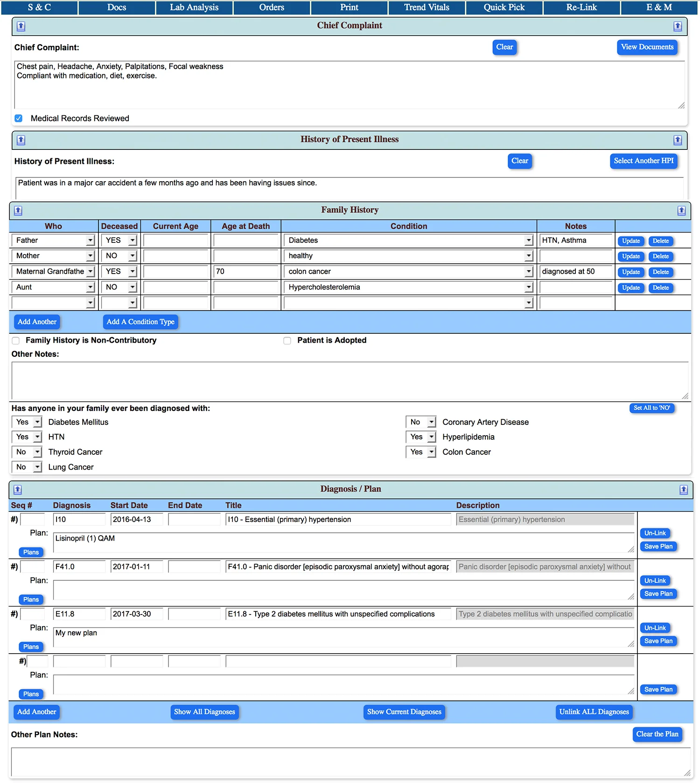Click View Documents button

[x=647, y=47]
